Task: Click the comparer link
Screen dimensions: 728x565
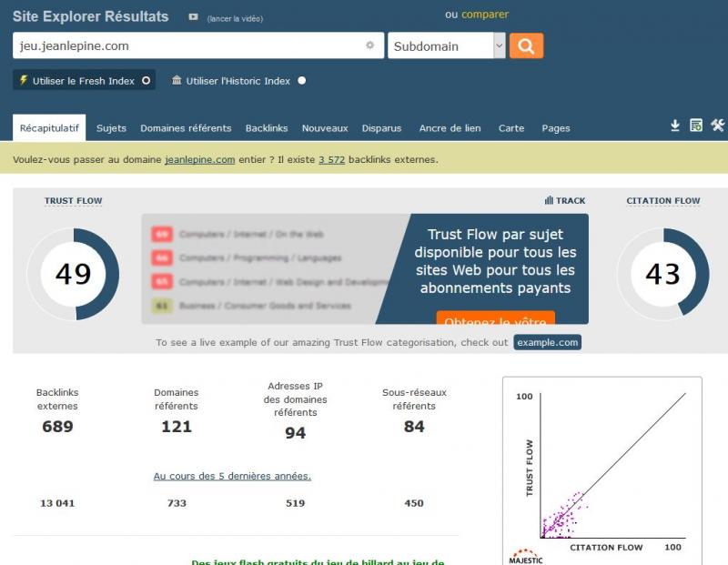Action: (x=485, y=15)
